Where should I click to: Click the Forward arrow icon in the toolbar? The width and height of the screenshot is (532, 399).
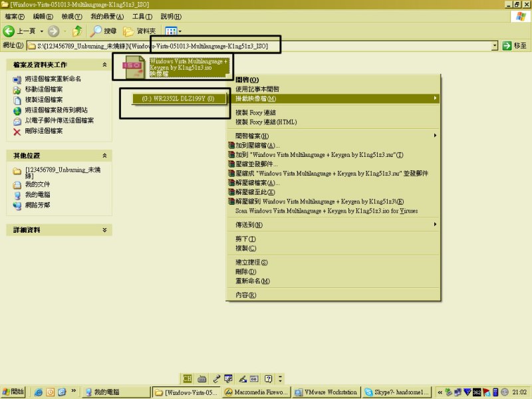click(x=53, y=31)
